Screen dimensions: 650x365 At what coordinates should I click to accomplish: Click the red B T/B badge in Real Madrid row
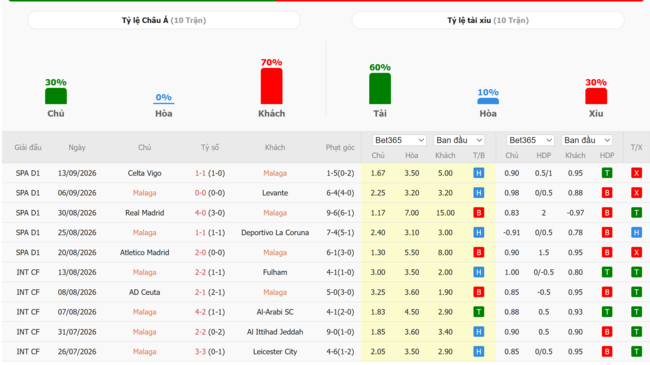[478, 213]
